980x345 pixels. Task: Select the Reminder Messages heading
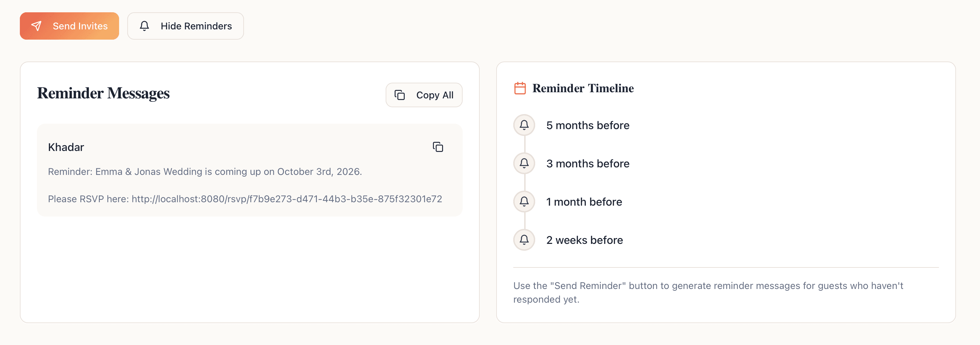pos(103,93)
